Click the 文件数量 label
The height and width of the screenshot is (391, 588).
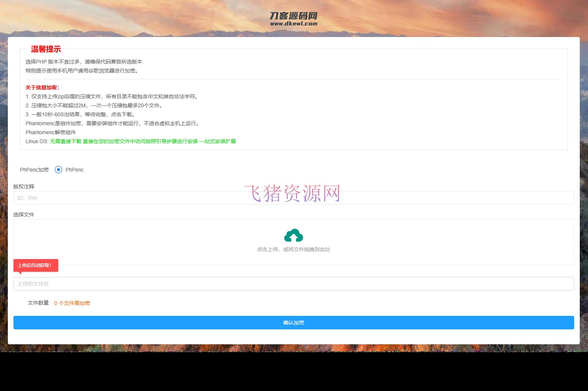[38, 303]
